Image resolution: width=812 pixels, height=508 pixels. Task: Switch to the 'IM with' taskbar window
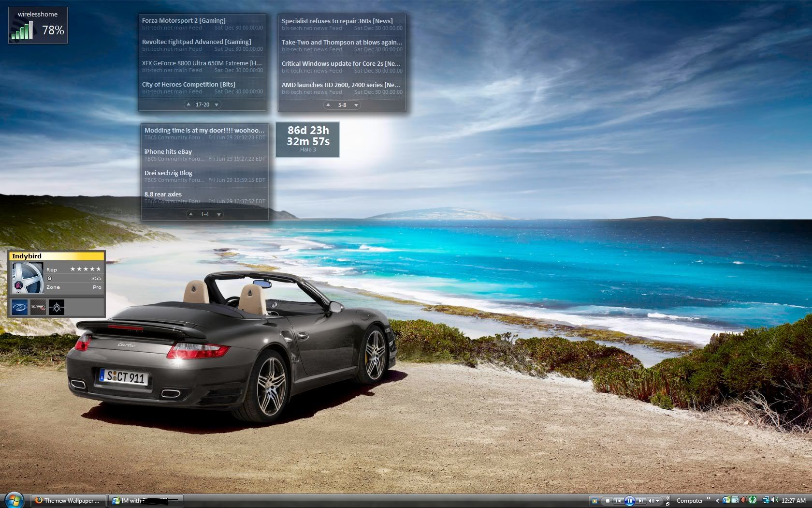point(146,501)
